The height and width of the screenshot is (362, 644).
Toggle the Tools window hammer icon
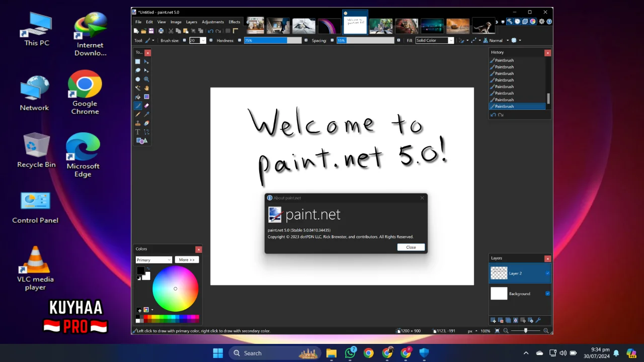coord(509,22)
